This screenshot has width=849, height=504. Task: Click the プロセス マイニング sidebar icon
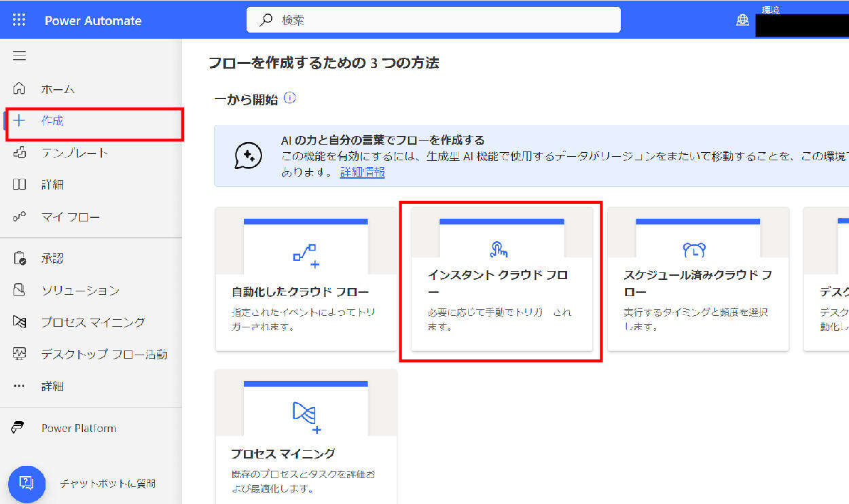20,322
